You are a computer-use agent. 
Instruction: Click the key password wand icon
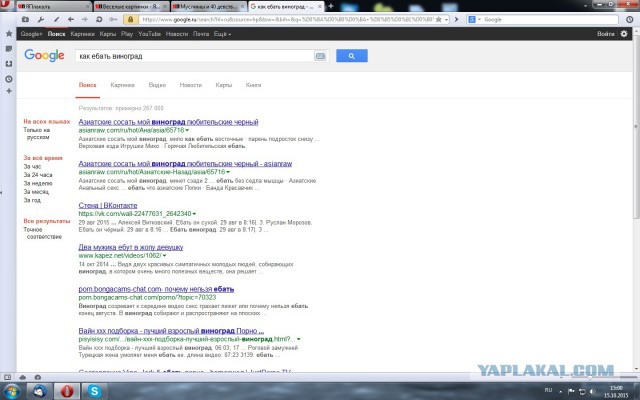pos(113,19)
